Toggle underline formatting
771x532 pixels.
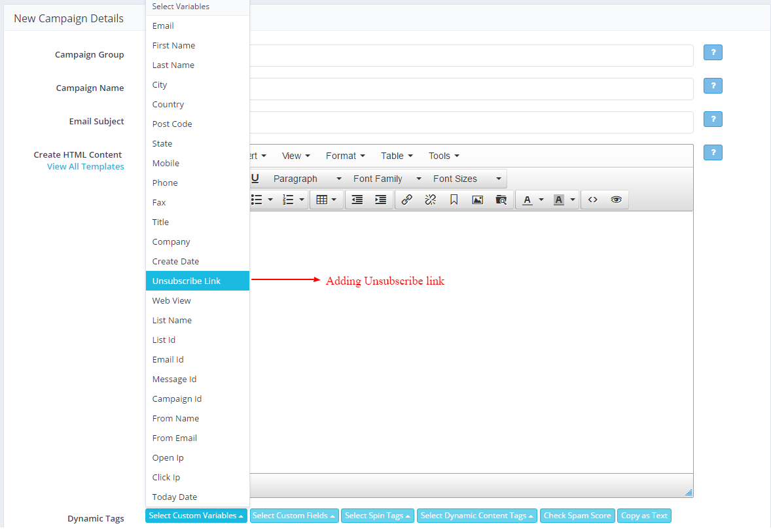[x=255, y=179]
